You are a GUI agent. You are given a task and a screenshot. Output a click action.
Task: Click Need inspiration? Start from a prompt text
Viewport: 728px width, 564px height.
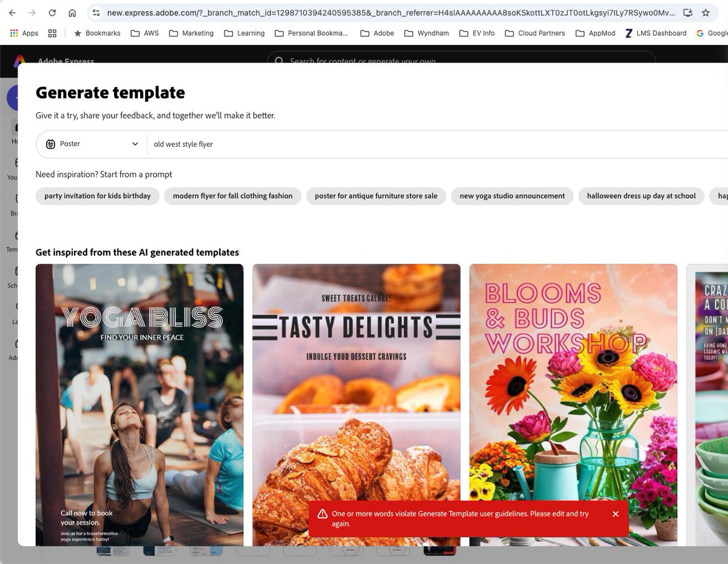(104, 175)
